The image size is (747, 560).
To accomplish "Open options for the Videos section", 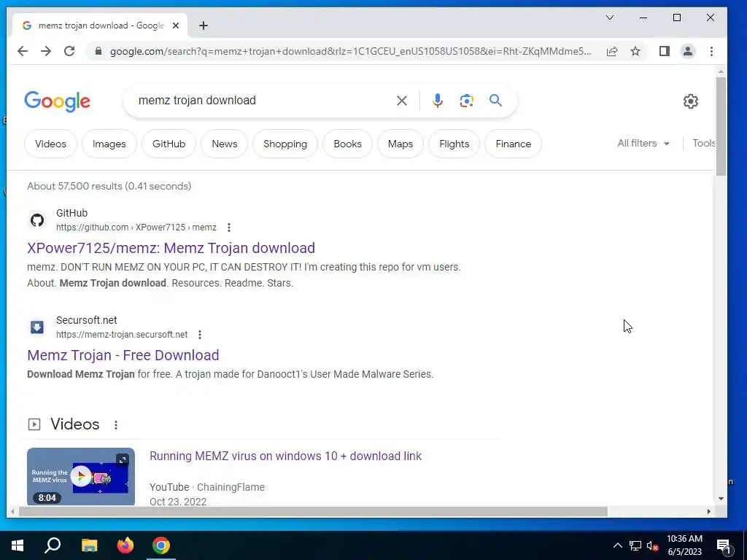I will coord(116,425).
